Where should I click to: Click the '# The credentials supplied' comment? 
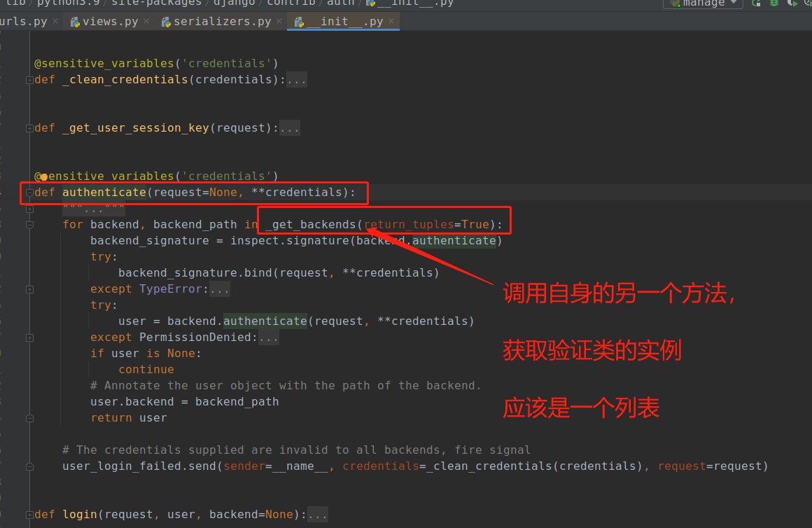click(x=296, y=450)
